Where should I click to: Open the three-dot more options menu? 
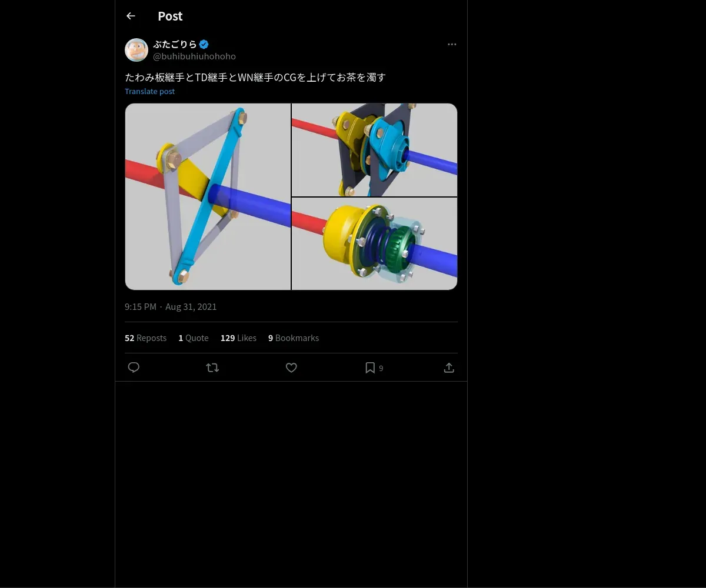point(452,44)
